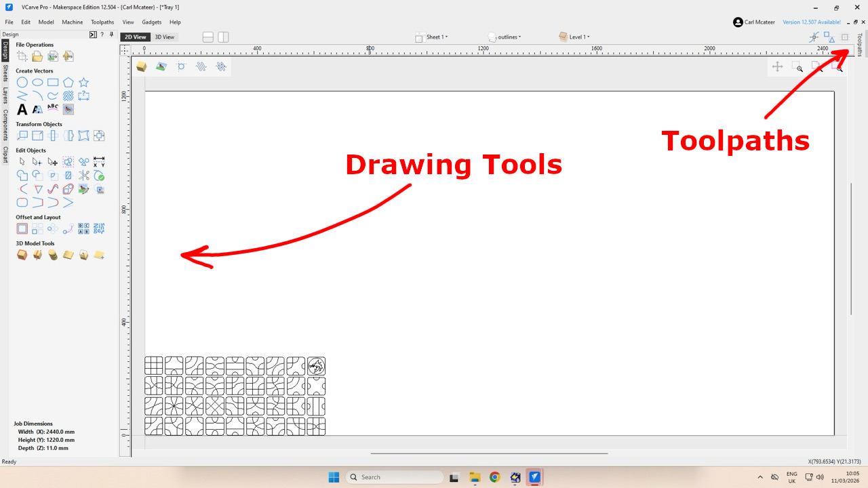Open the Nest Parts tool
Image resolution: width=868 pixels, height=488 pixels.
coord(99,229)
